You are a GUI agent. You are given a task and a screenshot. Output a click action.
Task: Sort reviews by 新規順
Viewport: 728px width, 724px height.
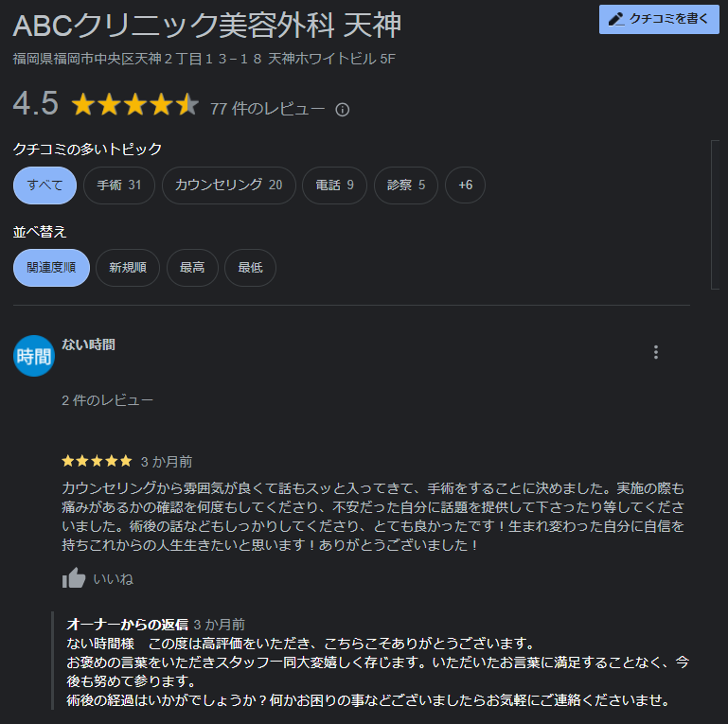(x=128, y=268)
